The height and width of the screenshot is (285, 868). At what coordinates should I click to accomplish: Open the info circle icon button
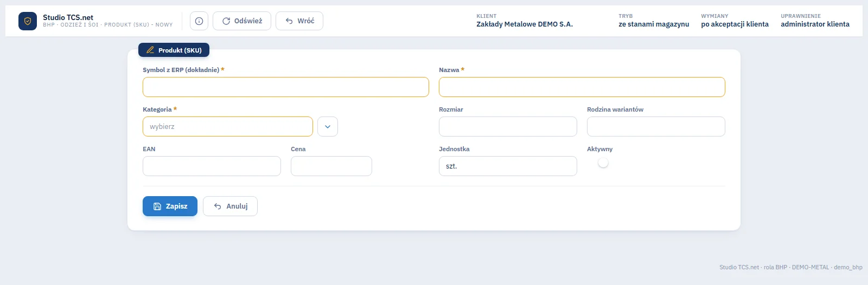[199, 21]
